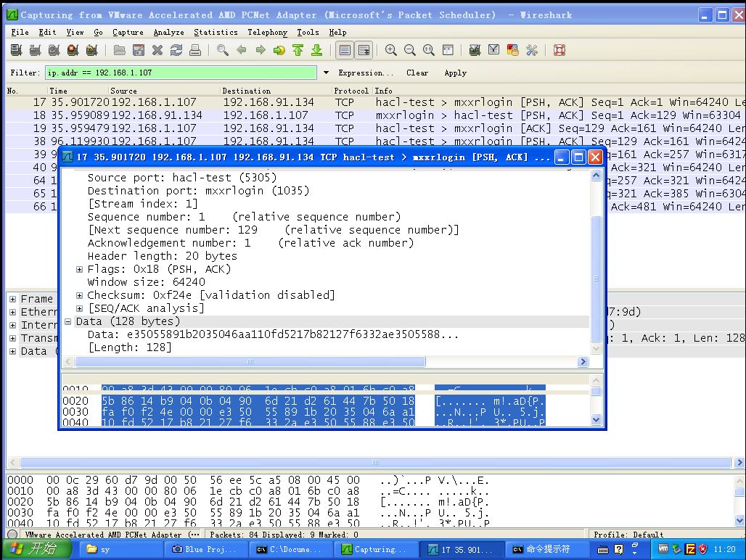This screenshot has height=560, width=746.
Task: Zoom out toolbar icon
Action: [x=409, y=50]
